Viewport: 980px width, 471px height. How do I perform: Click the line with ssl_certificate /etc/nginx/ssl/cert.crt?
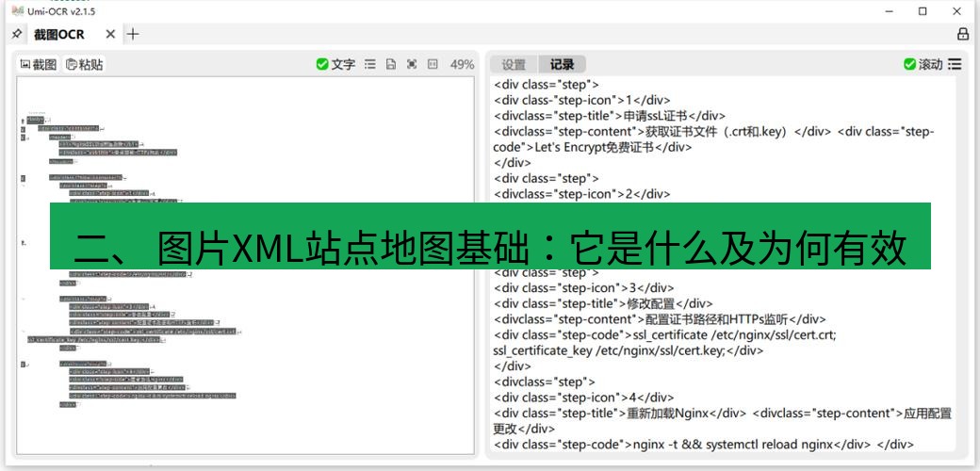click(665, 334)
